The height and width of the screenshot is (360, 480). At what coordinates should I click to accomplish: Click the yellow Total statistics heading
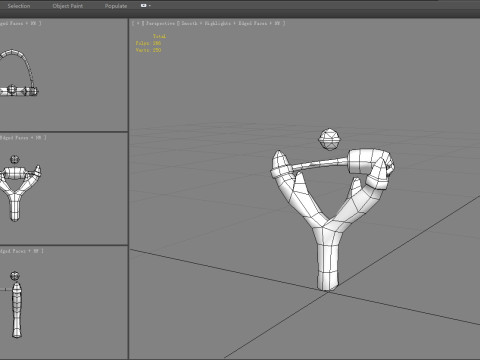[159, 36]
